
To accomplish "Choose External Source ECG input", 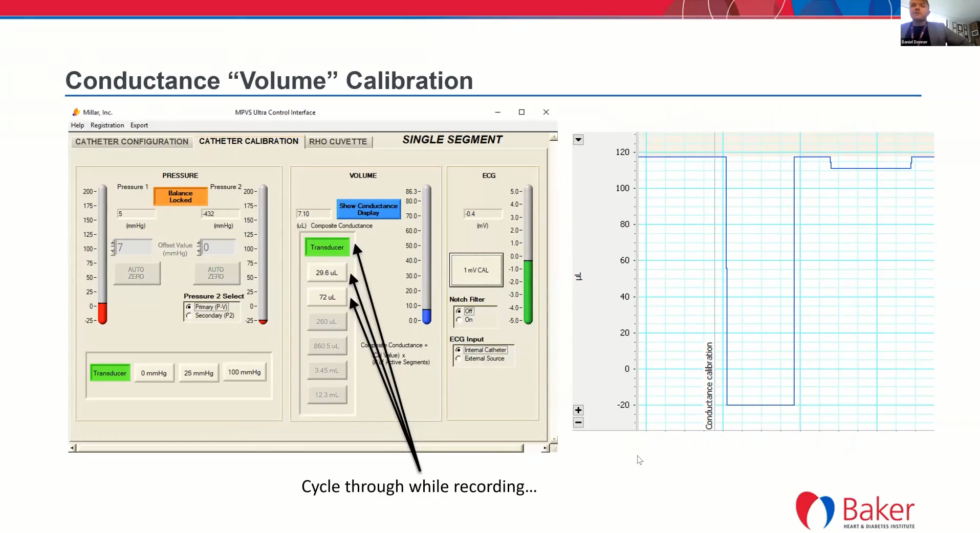I will 458,359.
